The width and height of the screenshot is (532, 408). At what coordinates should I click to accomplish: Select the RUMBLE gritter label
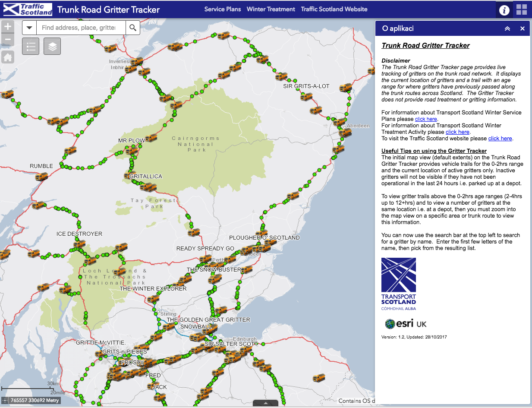pos(41,166)
